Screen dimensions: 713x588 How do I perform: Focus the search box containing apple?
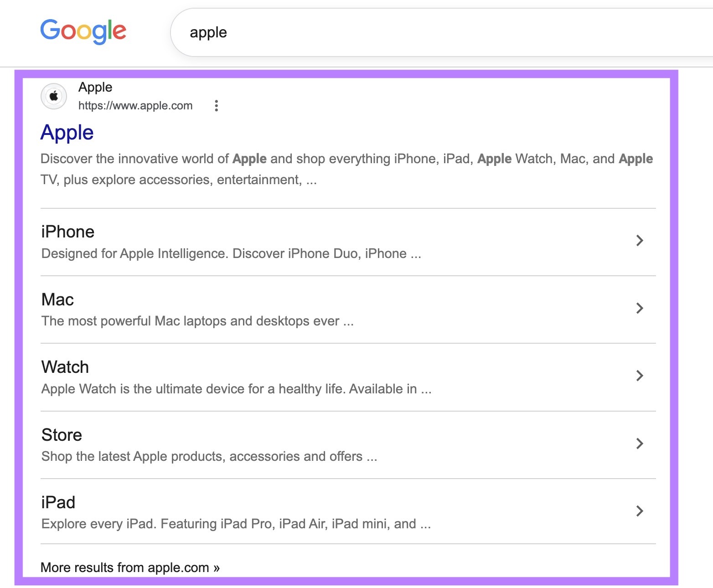(441, 32)
